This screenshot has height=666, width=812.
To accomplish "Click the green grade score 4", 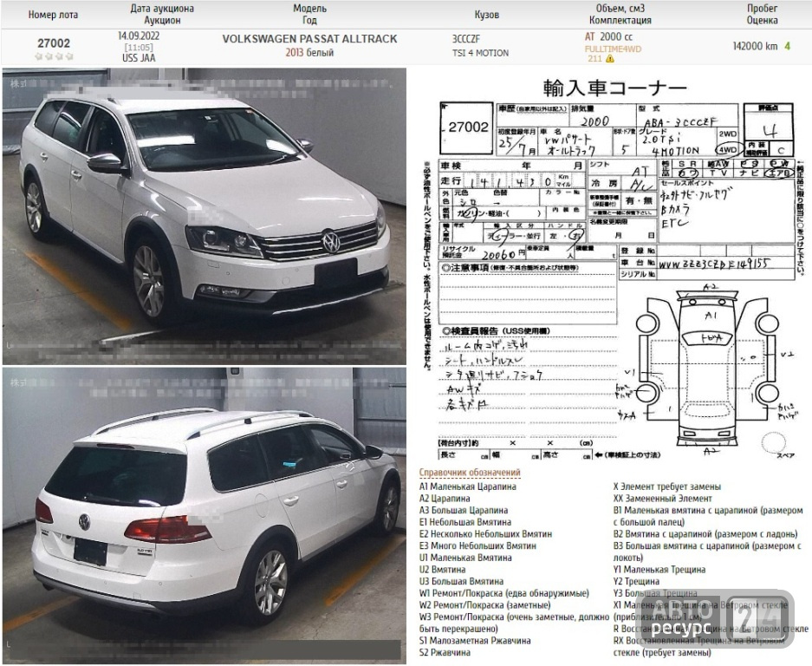I will tap(787, 46).
